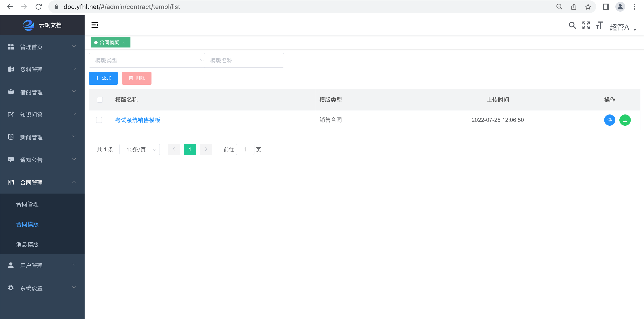644x319 pixels.
Task: Click the share page icon
Action: pos(574,7)
